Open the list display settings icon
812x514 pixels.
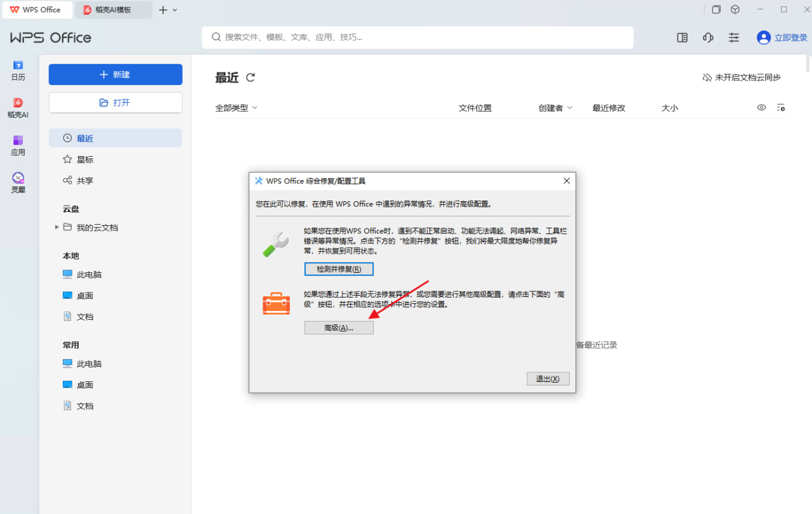tap(781, 108)
